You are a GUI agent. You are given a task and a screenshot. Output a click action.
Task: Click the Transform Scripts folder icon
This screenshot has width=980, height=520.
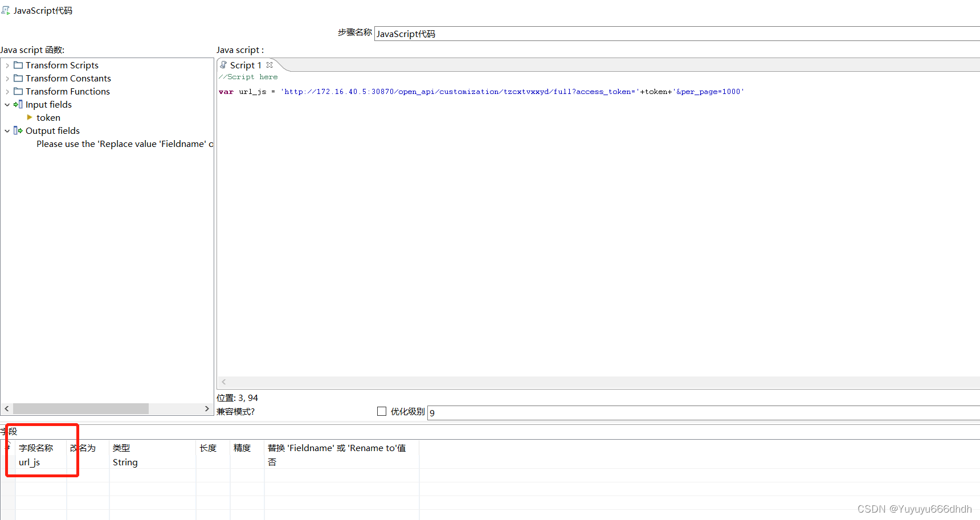click(18, 65)
